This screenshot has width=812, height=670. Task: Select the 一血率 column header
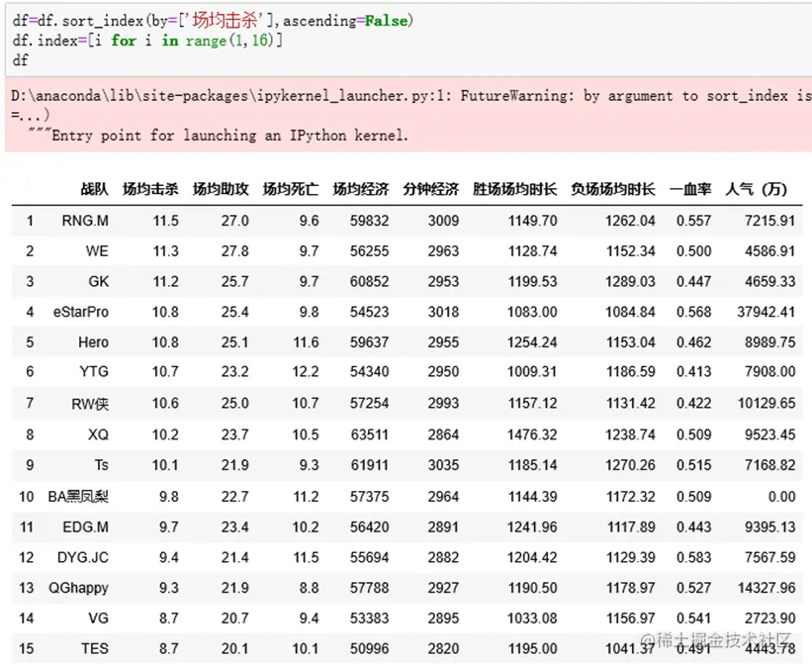[690, 189]
